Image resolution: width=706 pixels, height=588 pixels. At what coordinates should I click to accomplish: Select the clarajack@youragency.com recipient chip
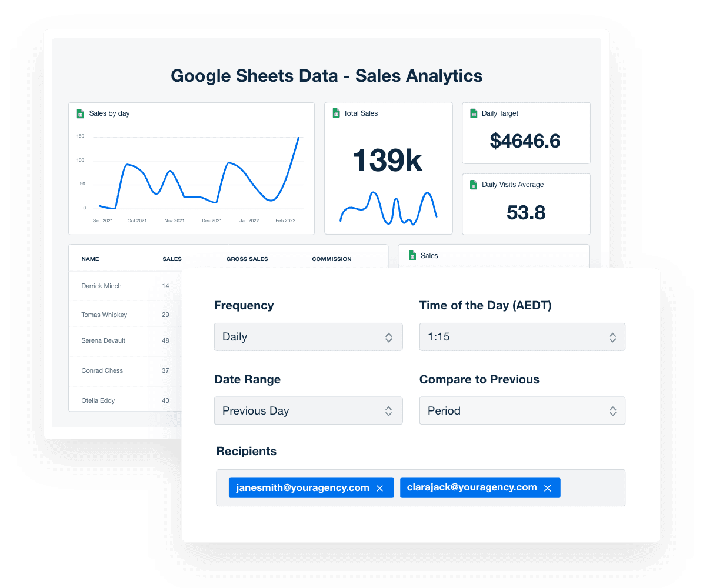tap(474, 487)
